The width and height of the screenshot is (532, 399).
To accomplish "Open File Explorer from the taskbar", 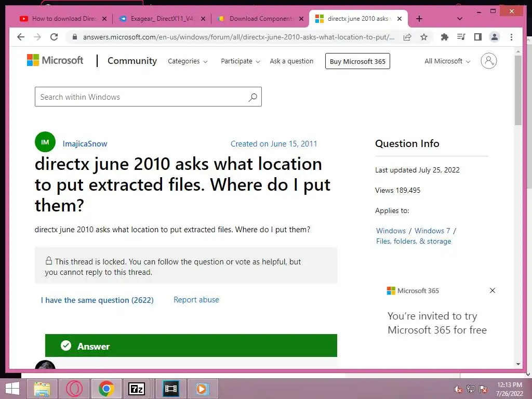I will [x=42, y=389].
